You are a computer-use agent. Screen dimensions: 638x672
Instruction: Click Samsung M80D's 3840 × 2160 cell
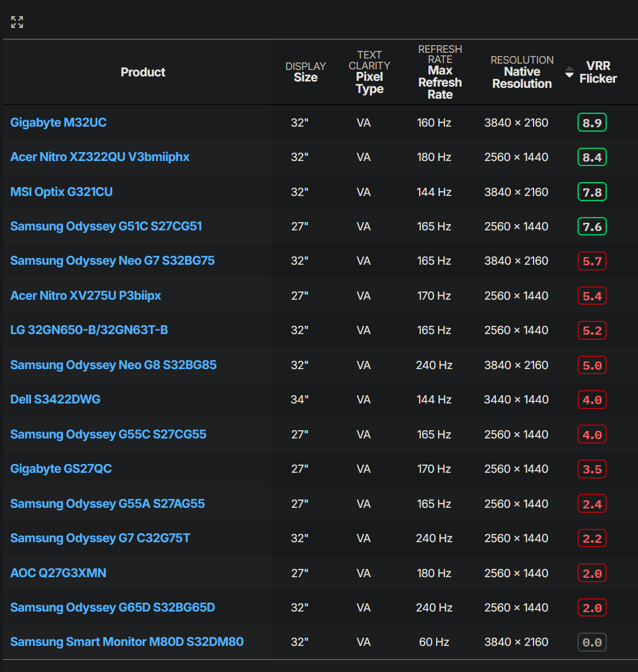click(516, 642)
